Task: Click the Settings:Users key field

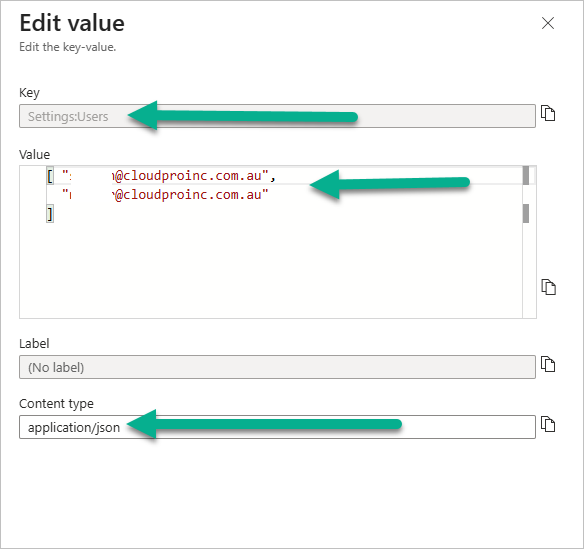Action: click(x=277, y=116)
